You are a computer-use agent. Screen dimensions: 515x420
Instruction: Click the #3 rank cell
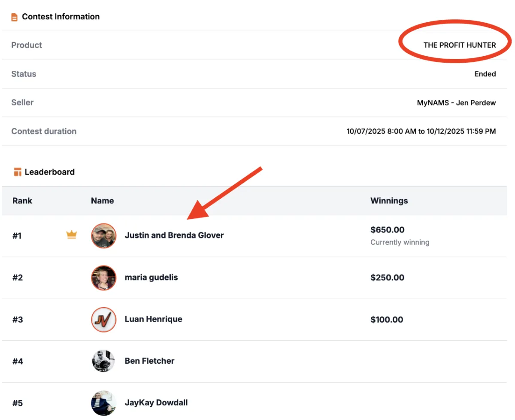(18, 320)
